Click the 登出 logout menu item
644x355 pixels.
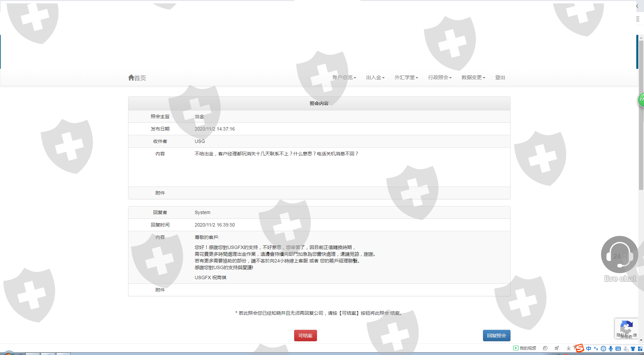500,78
